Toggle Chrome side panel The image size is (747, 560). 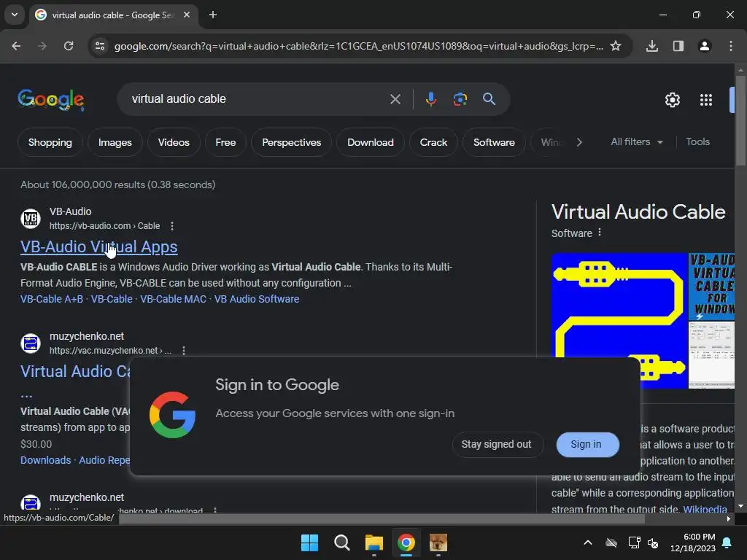click(x=678, y=46)
